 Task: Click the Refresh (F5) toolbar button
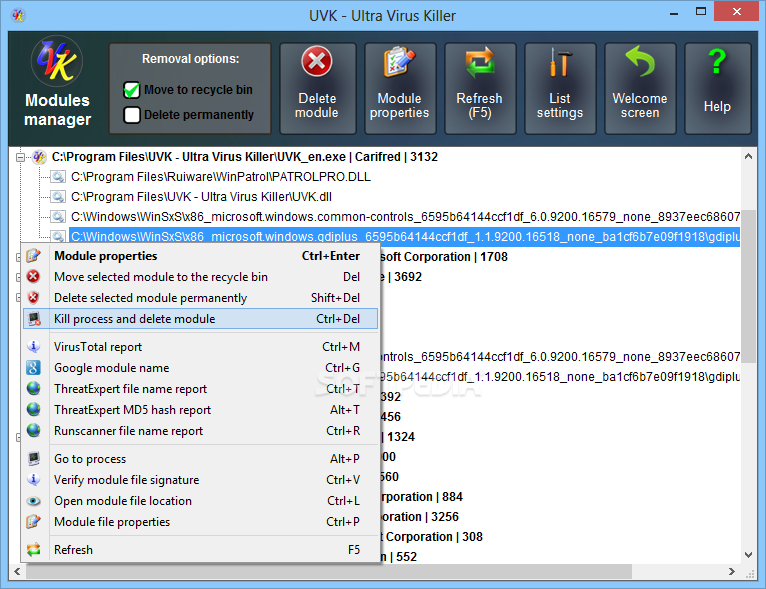[480, 88]
